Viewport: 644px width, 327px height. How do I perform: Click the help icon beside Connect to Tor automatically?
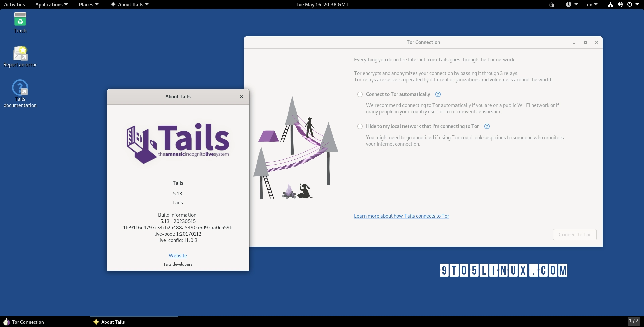pos(438,94)
